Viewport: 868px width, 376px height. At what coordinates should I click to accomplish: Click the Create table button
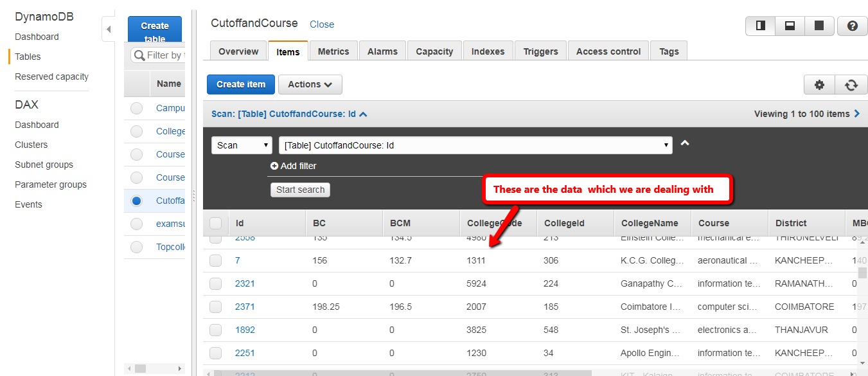coord(155,30)
